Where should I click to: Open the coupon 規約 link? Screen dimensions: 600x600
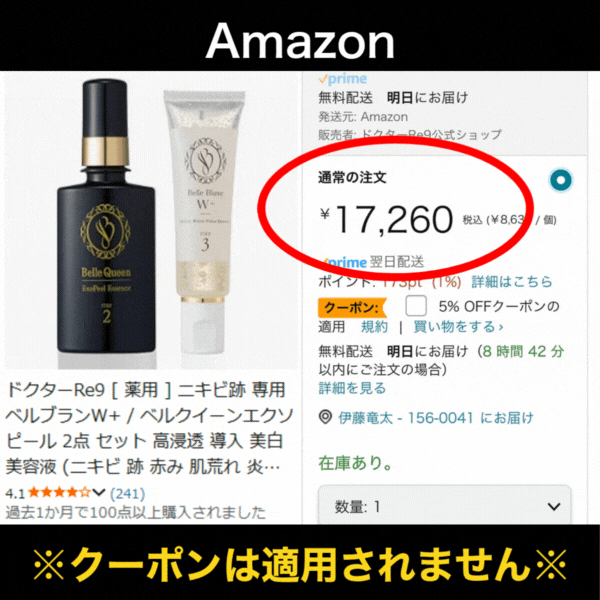pyautogui.click(x=374, y=327)
